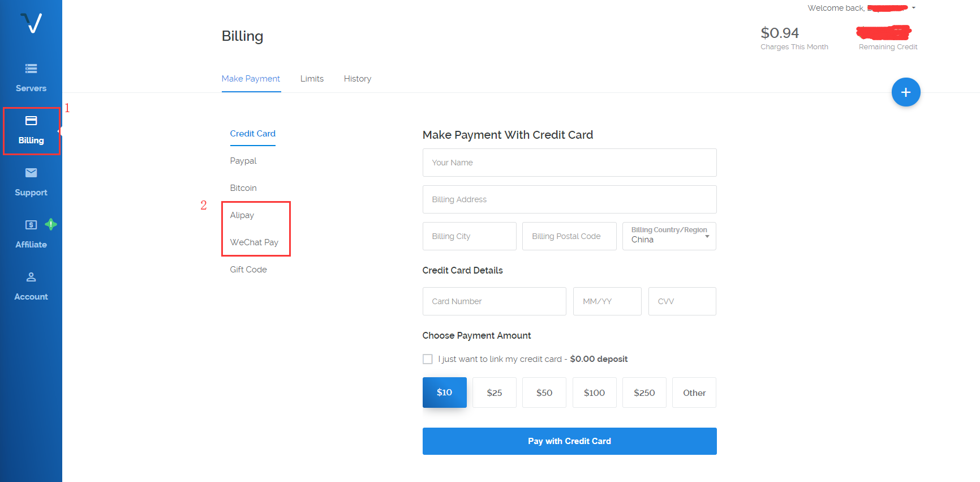Check the link credit card only checkbox

click(428, 359)
